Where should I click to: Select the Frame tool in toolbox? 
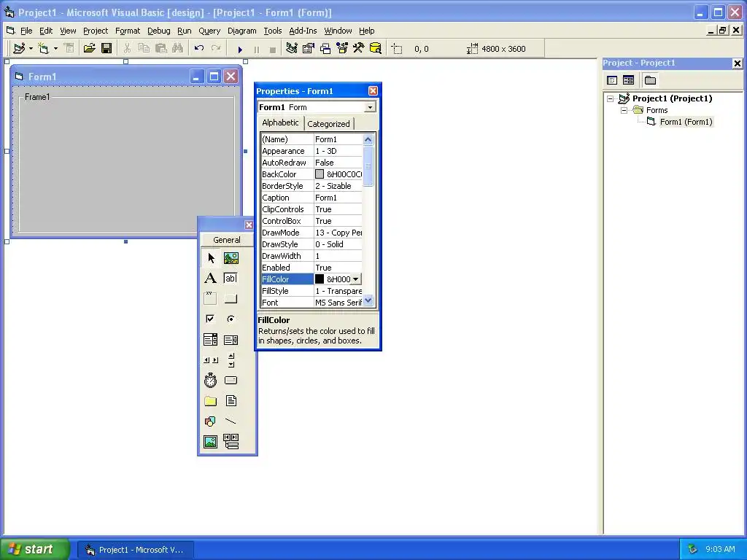tap(211, 298)
